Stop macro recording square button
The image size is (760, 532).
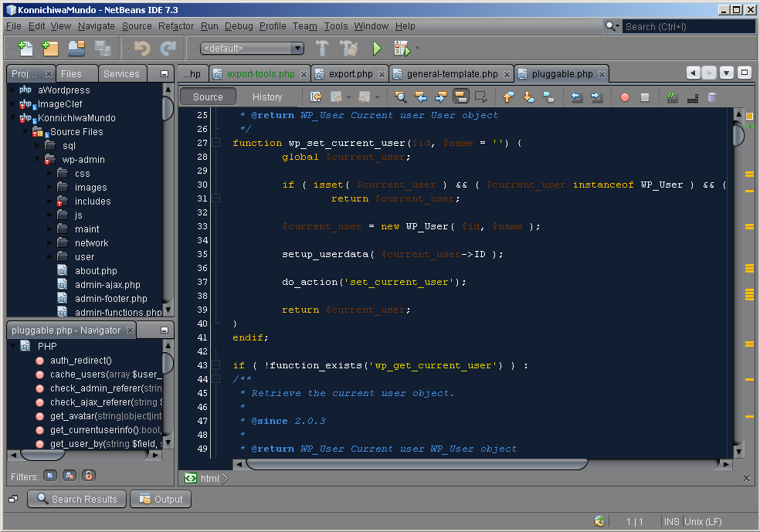tap(645, 97)
